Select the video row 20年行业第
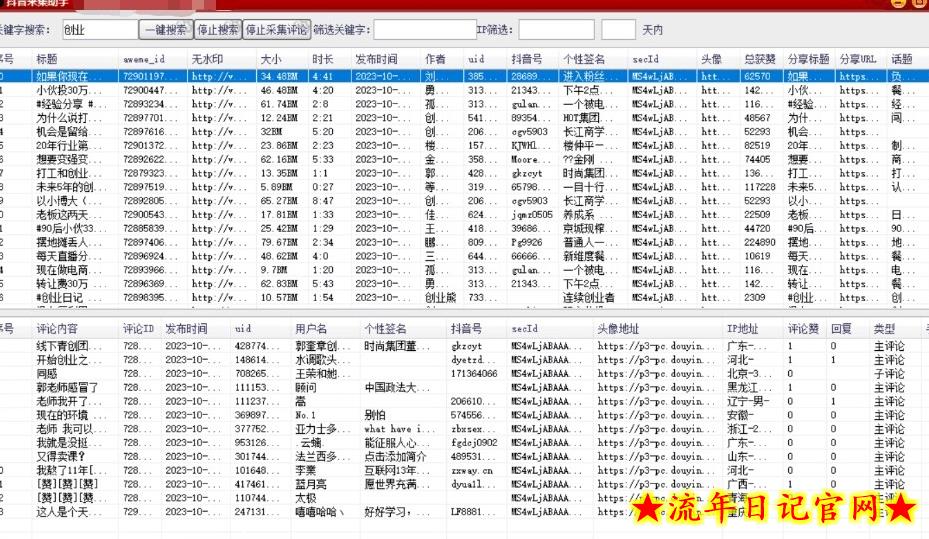The image size is (929, 539). tap(462, 145)
